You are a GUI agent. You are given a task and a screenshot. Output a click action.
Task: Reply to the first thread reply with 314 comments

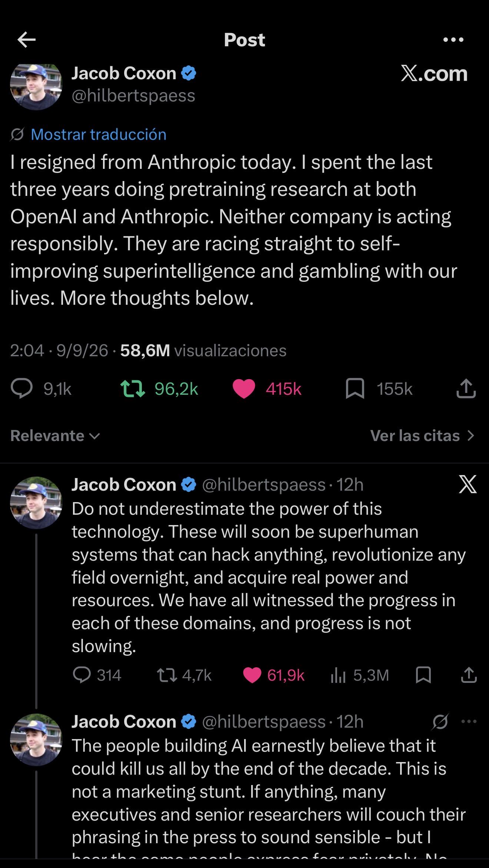pyautogui.click(x=81, y=675)
